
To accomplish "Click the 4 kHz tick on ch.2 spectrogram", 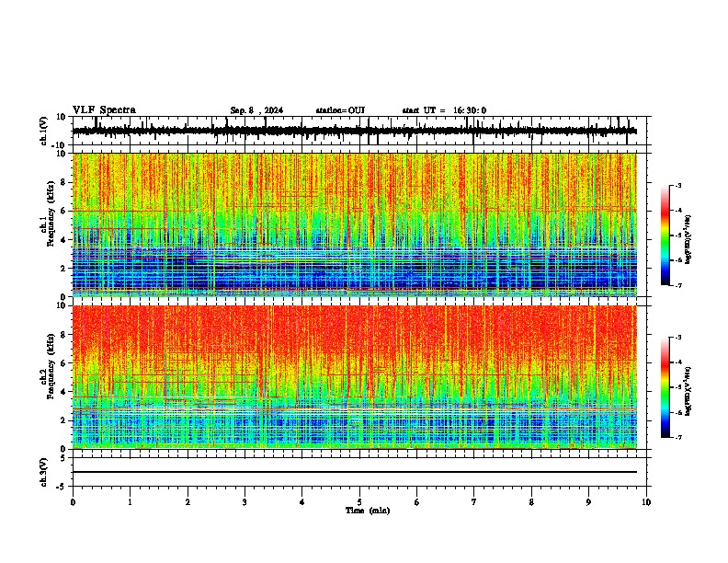I will (x=64, y=392).
